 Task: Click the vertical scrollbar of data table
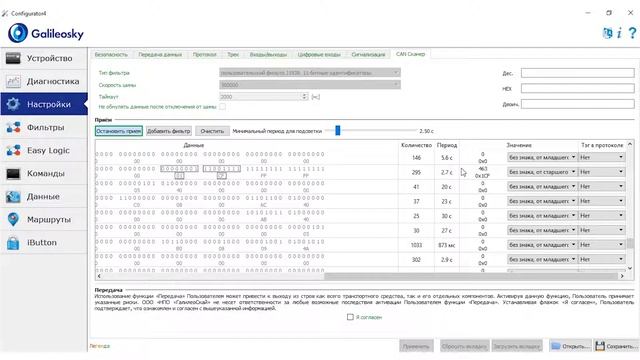click(630, 243)
